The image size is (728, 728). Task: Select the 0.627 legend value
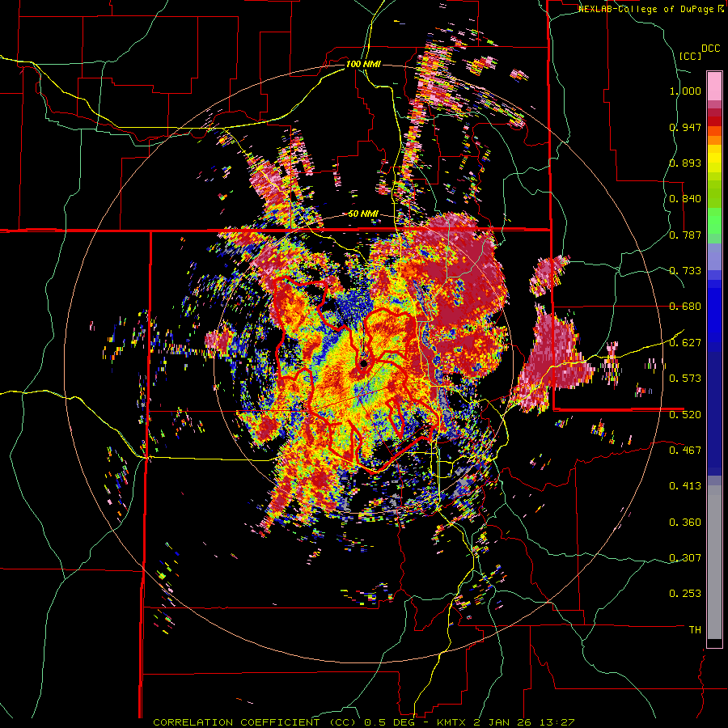click(x=685, y=343)
